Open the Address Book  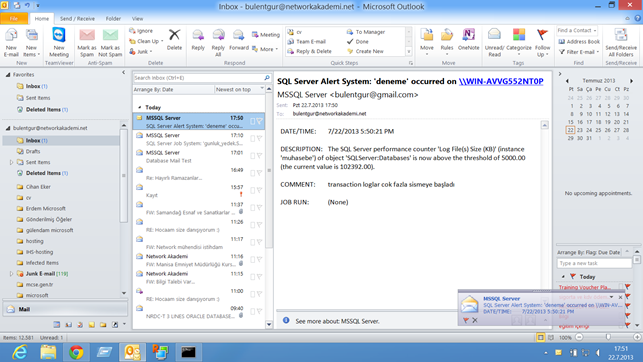coord(579,41)
